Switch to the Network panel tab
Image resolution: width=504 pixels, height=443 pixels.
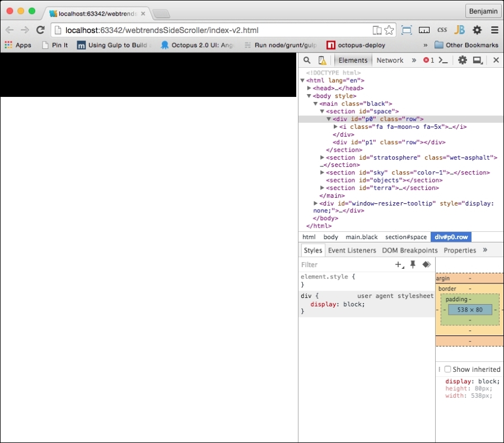tap(390, 60)
